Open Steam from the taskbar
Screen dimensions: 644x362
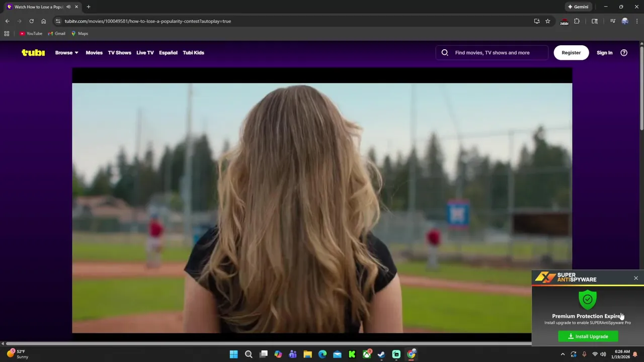click(x=381, y=354)
